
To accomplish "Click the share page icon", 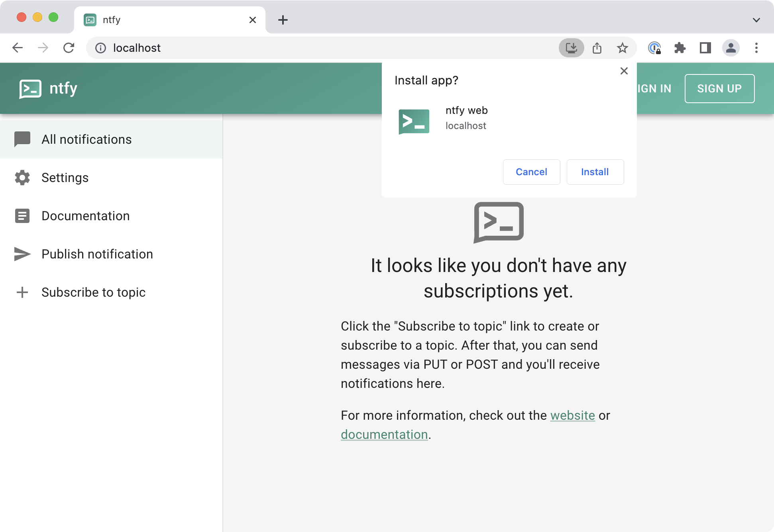I will click(597, 48).
